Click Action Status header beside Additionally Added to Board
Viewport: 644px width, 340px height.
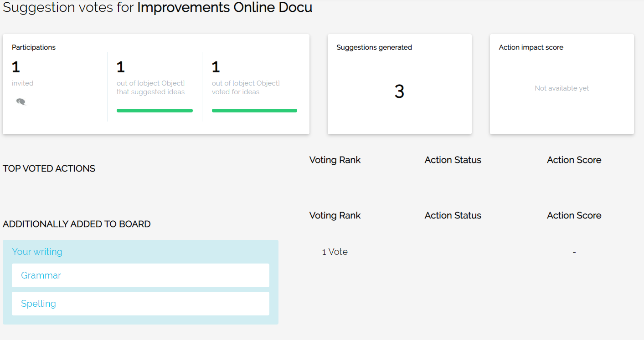453,215
